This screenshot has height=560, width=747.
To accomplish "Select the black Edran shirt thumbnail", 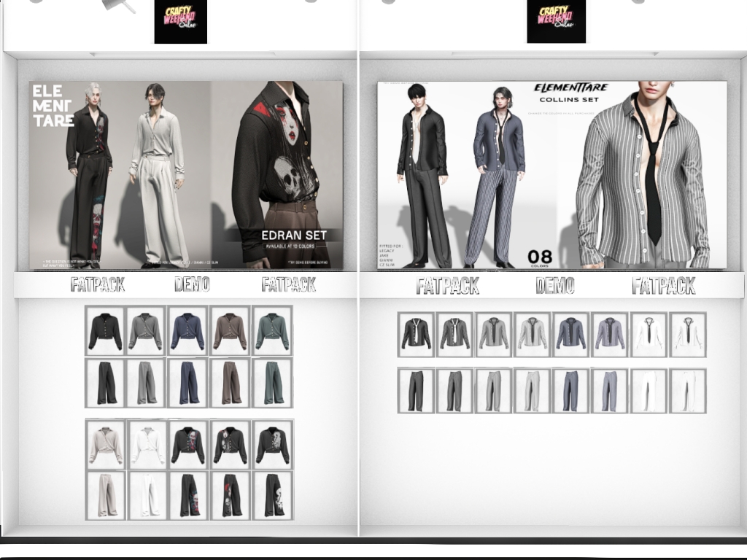I will click(x=105, y=330).
